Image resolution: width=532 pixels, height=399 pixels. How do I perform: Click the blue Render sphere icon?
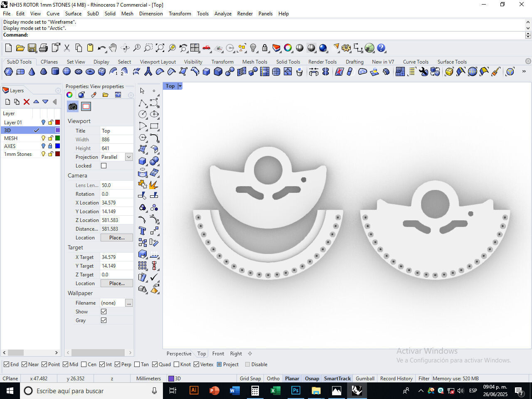pyautogui.click(x=323, y=48)
